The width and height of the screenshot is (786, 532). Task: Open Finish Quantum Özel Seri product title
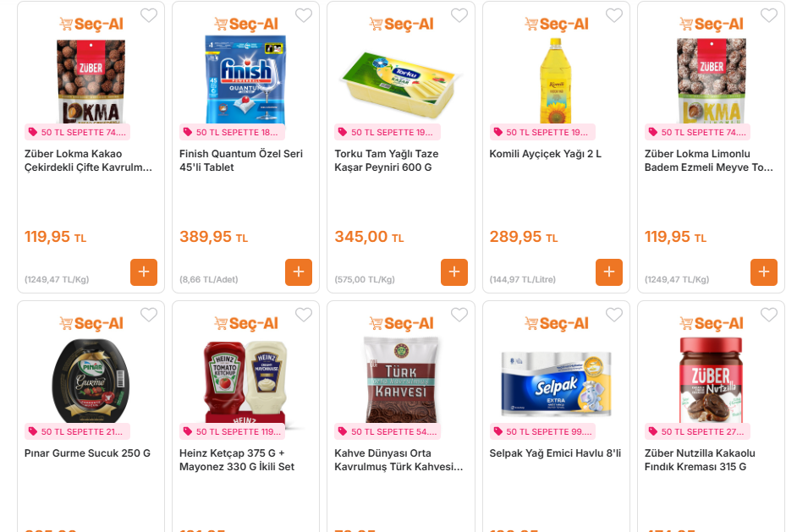click(x=241, y=161)
